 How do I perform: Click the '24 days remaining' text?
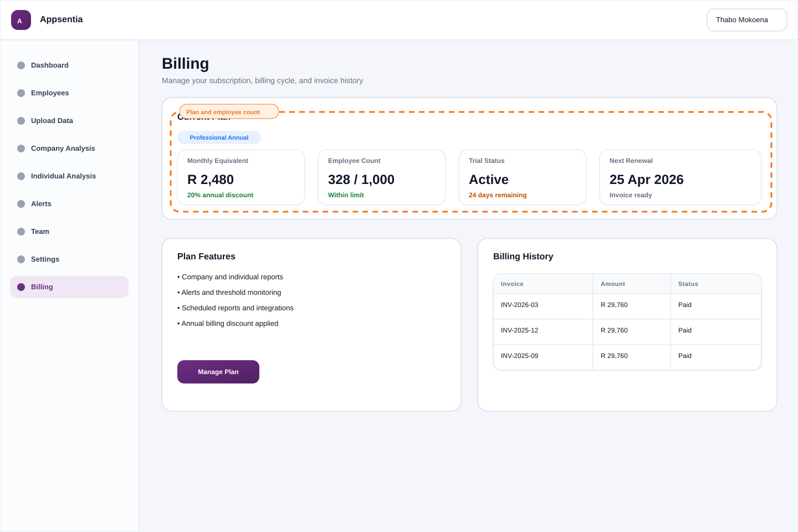tap(498, 195)
